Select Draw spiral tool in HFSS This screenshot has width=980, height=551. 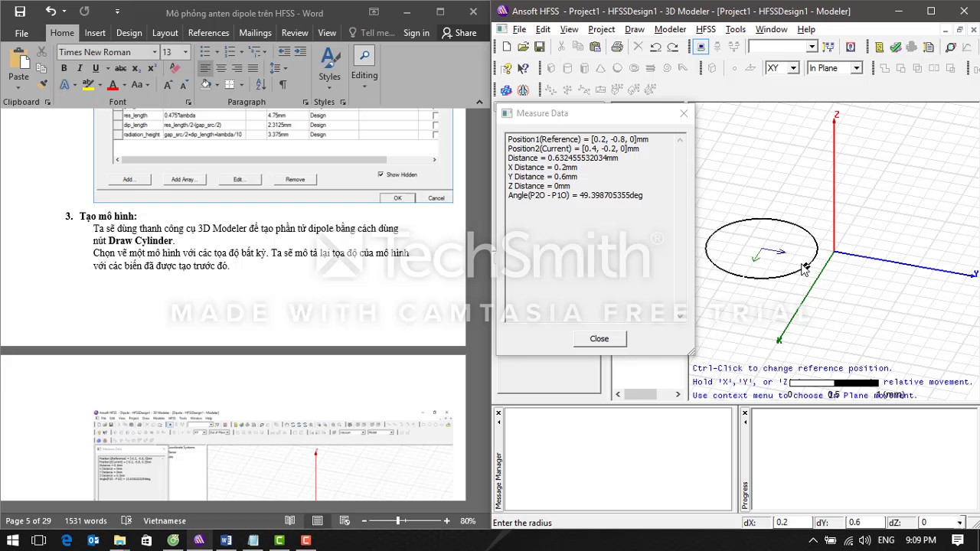[x=667, y=68]
